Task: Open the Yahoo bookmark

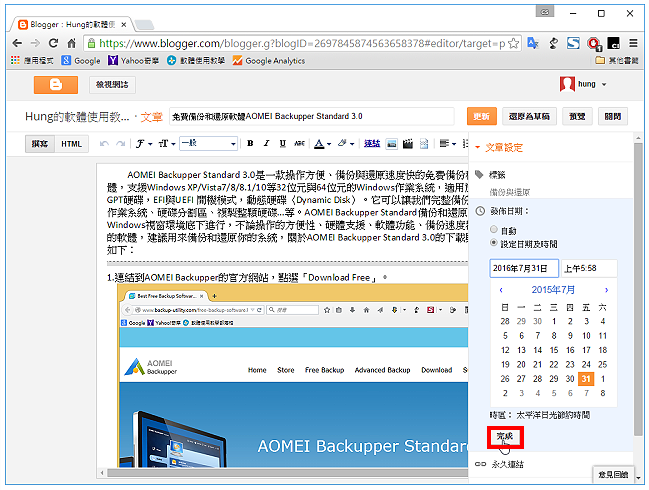Action: (134, 60)
